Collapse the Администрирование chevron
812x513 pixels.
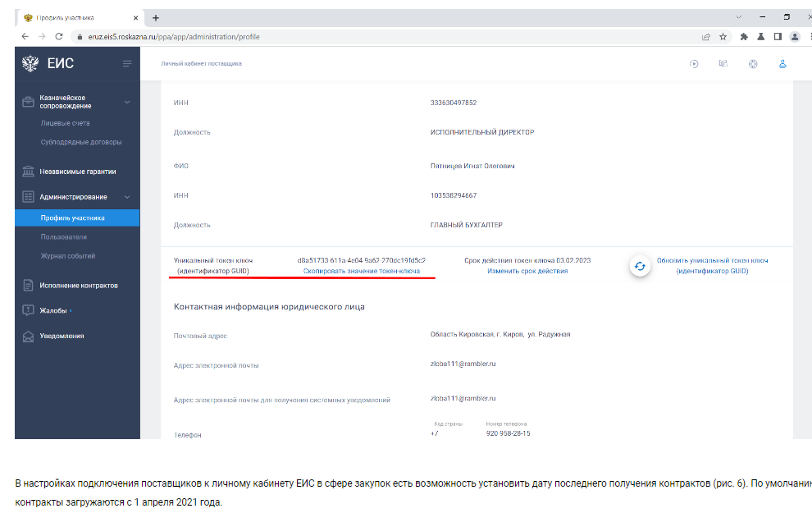coord(127,197)
